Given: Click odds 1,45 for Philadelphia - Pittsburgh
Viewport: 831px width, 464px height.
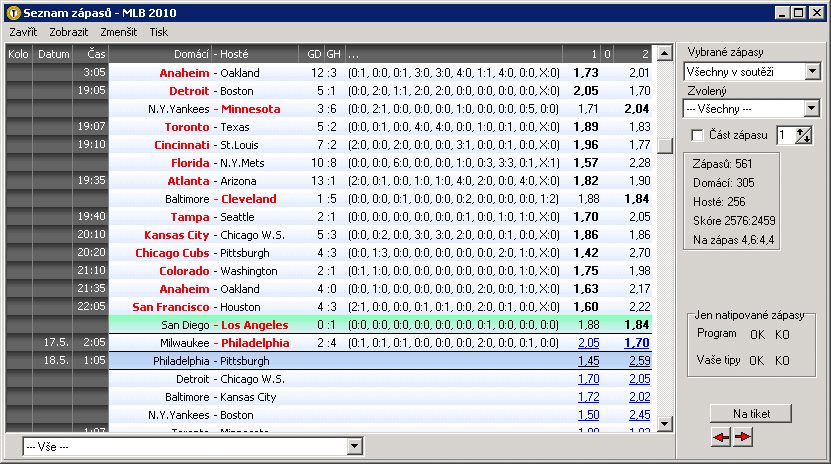Looking at the screenshot, I should pyautogui.click(x=588, y=361).
